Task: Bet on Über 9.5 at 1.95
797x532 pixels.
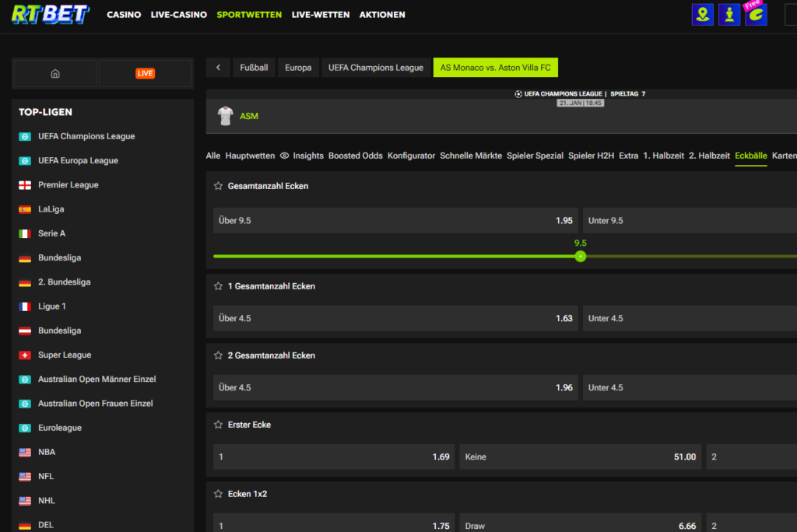Action: [x=395, y=221]
